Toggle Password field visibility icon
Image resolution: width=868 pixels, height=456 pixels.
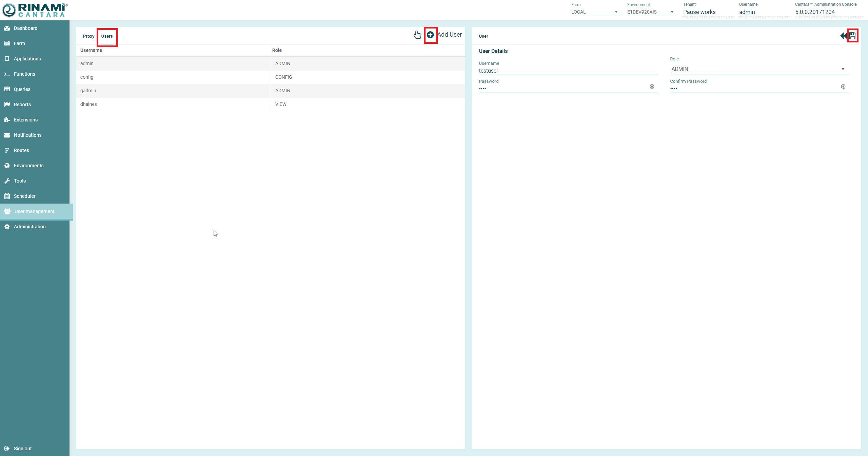pyautogui.click(x=652, y=87)
